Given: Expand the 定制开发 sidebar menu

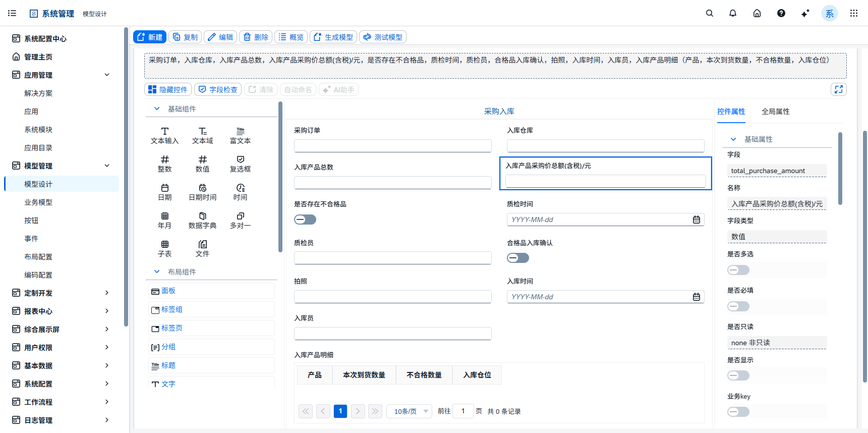Looking at the screenshot, I should (x=61, y=293).
